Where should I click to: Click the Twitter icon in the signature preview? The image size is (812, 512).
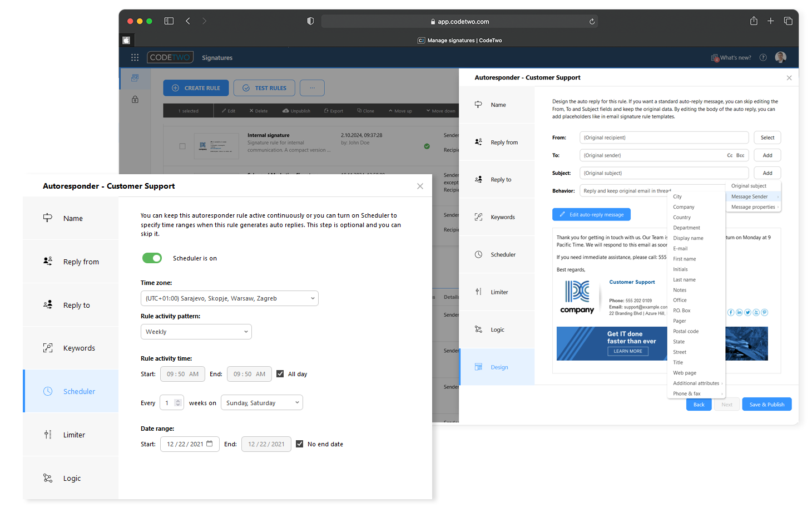pyautogui.click(x=747, y=312)
